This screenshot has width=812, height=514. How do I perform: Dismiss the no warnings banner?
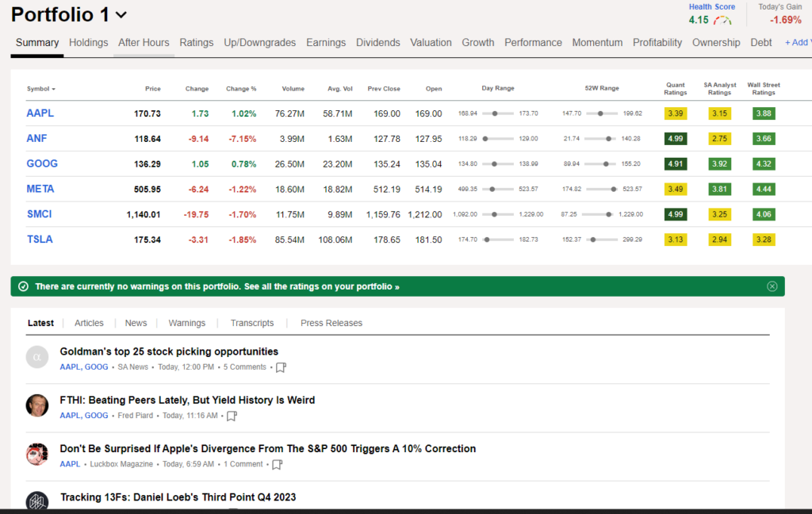tap(772, 286)
